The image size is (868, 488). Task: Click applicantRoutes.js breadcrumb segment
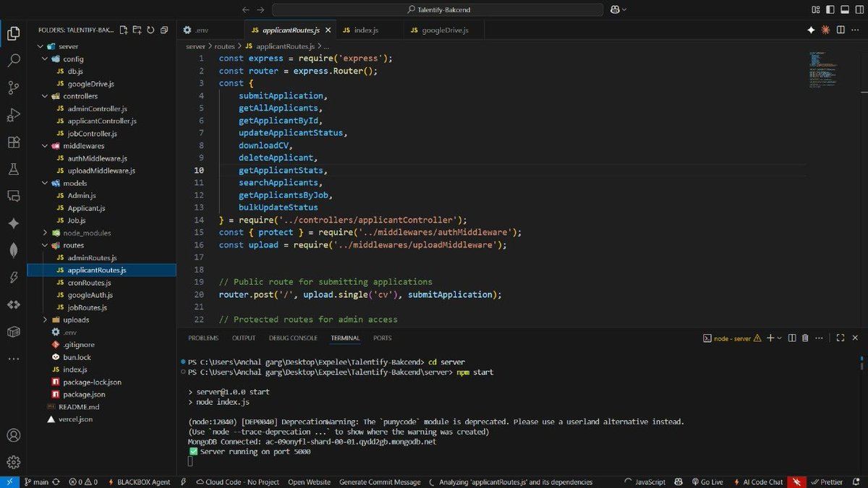[x=286, y=46]
